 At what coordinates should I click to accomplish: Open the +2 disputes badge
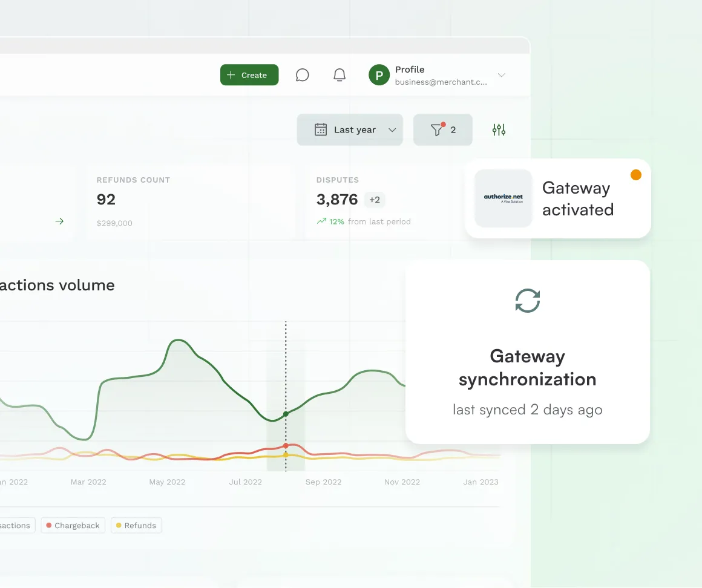[375, 200]
